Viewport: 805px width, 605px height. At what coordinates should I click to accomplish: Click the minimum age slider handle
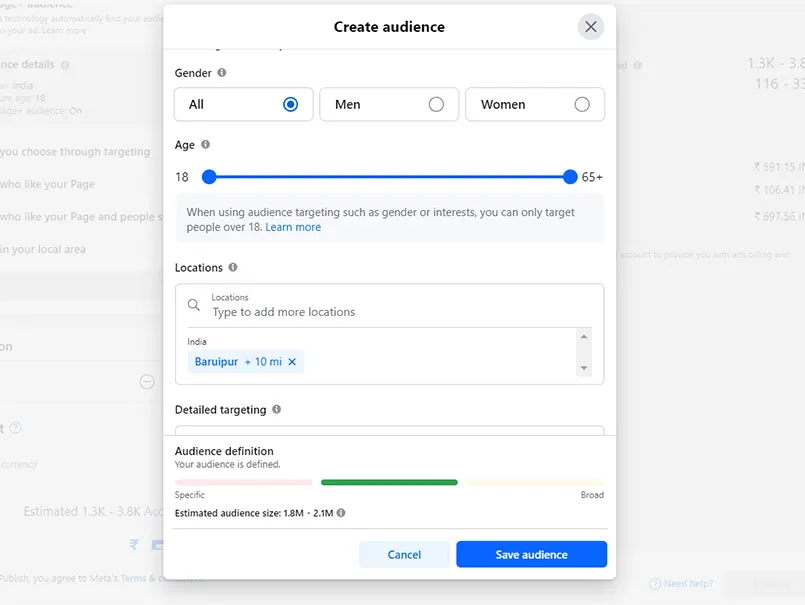tap(209, 177)
